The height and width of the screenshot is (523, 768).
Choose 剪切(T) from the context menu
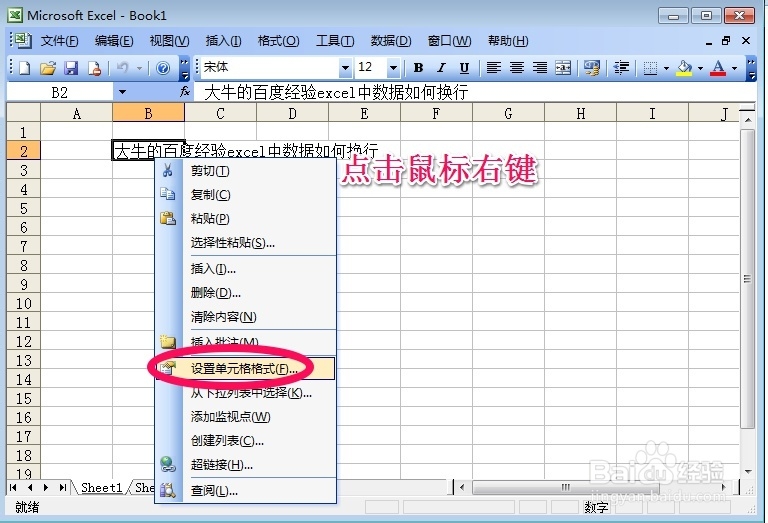(245, 171)
